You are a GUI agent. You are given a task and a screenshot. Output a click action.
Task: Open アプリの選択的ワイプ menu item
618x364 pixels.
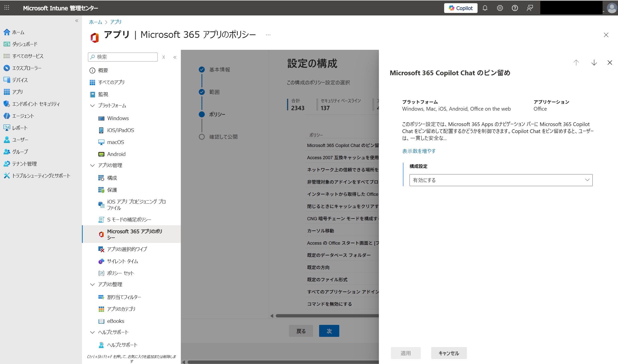click(x=127, y=249)
